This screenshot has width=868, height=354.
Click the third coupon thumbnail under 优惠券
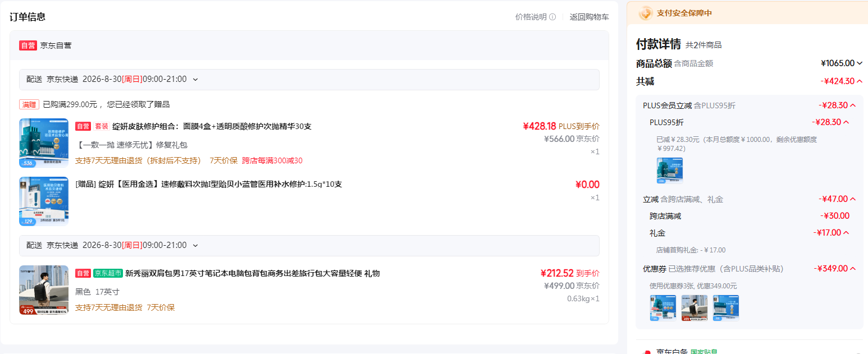(x=726, y=308)
